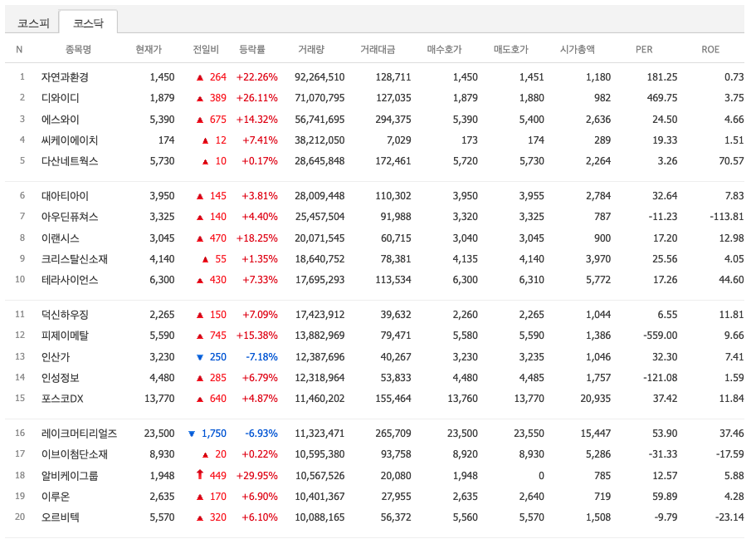This screenshot has height=539, width=756.
Task: Click the 거래대금 column header
Action: tap(378, 49)
